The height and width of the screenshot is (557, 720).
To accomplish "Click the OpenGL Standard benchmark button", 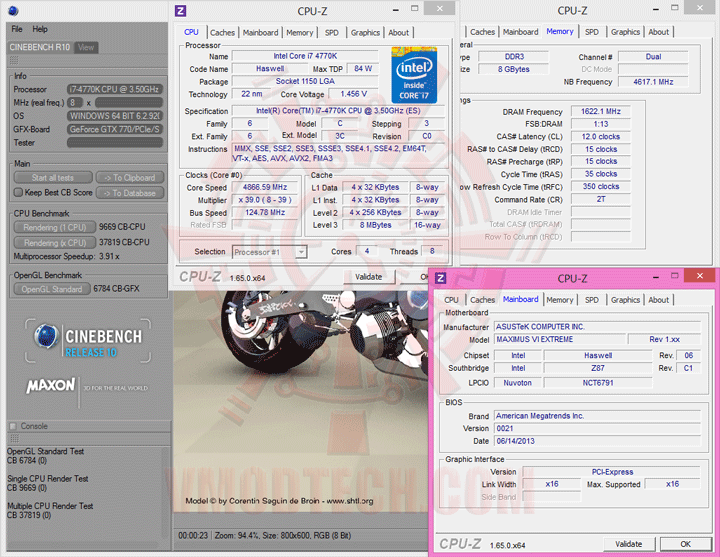I will [53, 290].
